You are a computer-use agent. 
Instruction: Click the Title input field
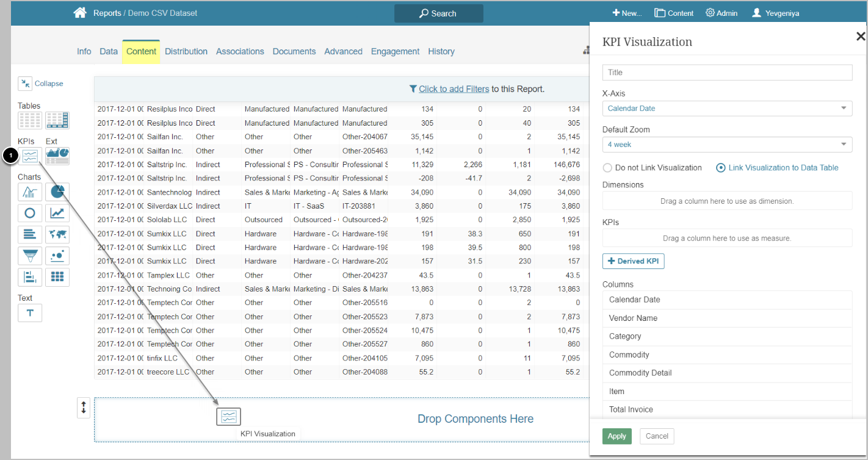pyautogui.click(x=727, y=73)
